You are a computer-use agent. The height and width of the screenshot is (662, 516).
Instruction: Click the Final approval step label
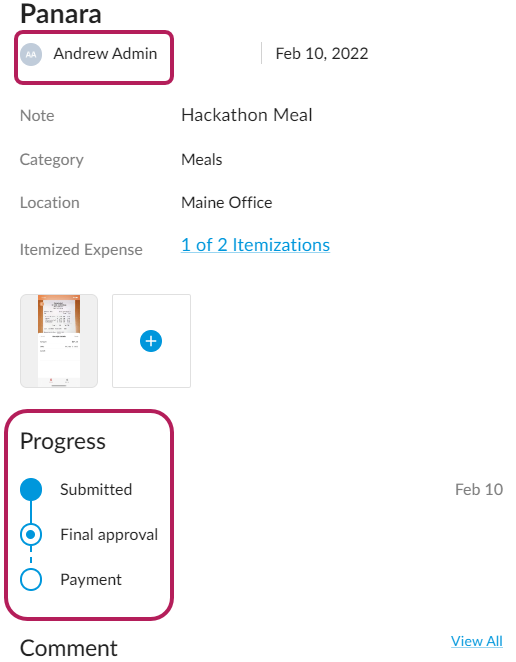tap(109, 534)
